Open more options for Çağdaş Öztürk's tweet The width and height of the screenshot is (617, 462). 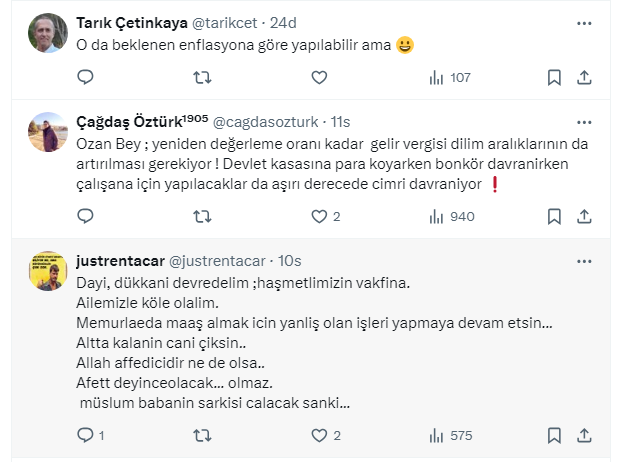tap(584, 121)
